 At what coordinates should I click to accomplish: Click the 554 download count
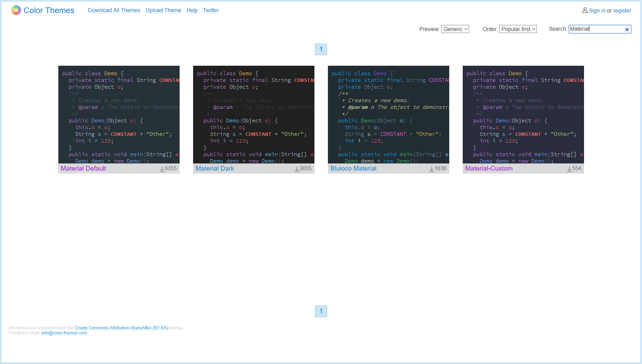pyautogui.click(x=577, y=168)
